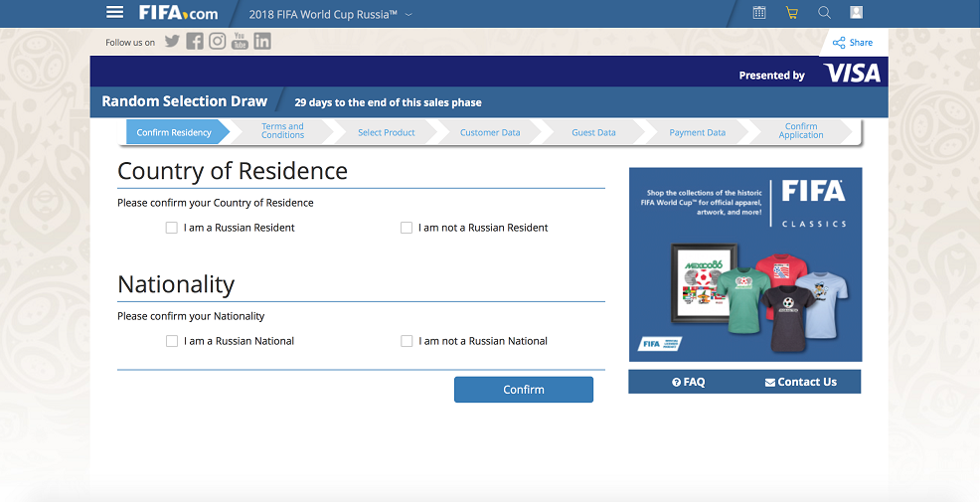
Task: Expand the 2018 FIFA World Cup Russia dropdown
Action: click(331, 14)
